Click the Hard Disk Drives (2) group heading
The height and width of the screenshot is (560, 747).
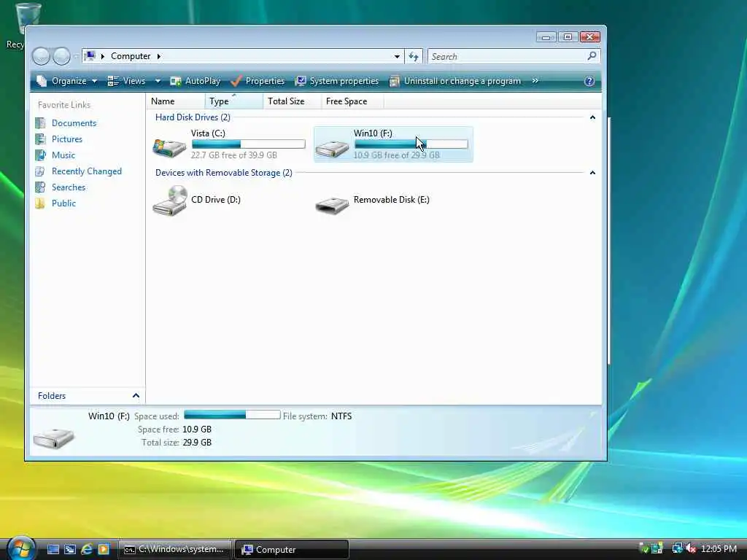point(193,117)
